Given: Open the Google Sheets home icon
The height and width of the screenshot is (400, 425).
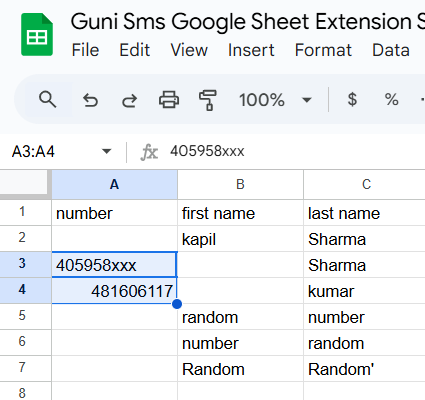Looking at the screenshot, I should pos(37,34).
